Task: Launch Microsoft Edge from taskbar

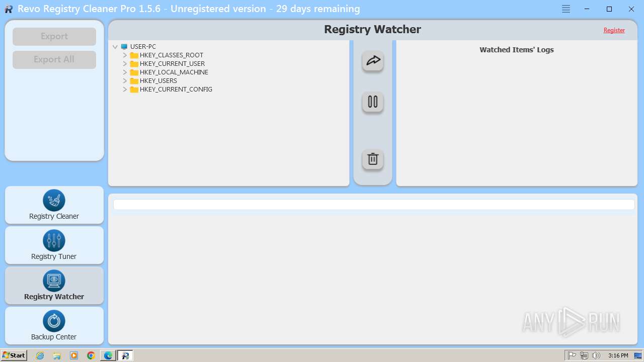Action: (x=108, y=355)
